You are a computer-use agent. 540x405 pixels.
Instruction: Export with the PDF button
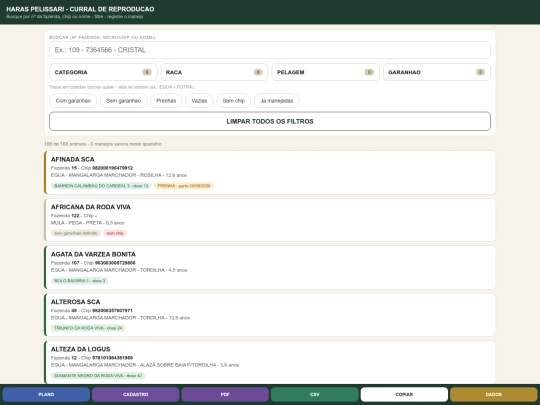(225, 394)
